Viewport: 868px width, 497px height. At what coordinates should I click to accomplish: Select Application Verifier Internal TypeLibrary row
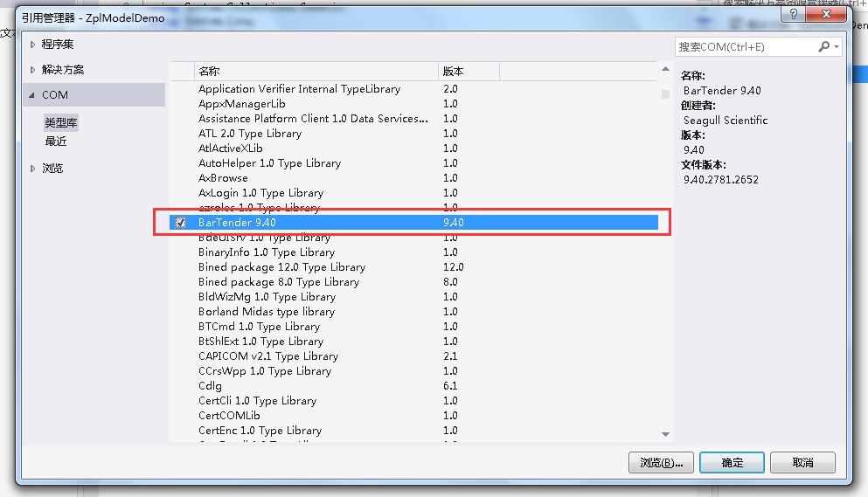[413, 88]
